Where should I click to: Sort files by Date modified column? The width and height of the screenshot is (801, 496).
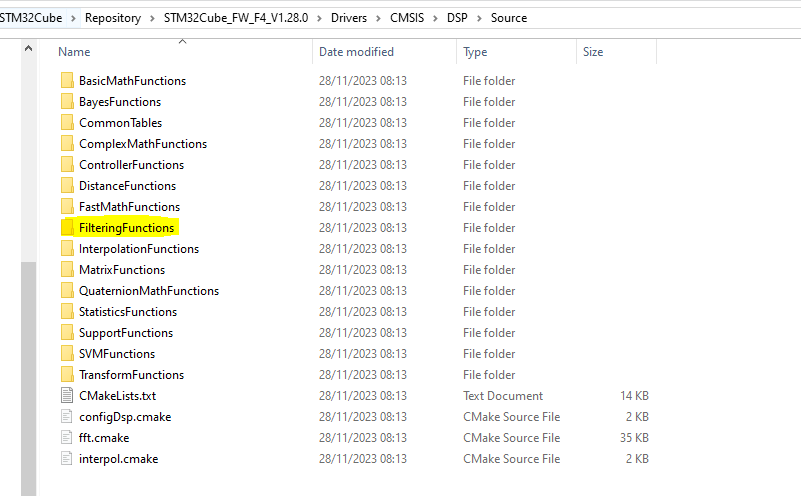(356, 52)
